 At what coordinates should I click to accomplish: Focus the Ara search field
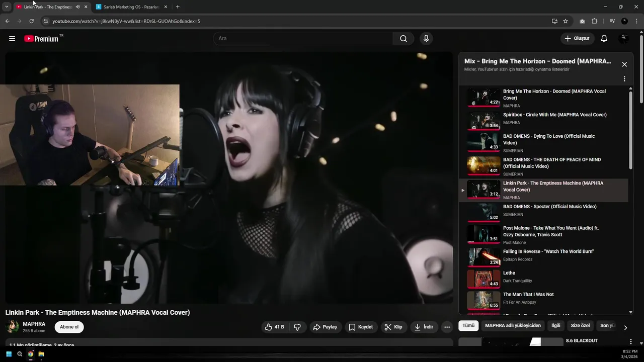click(303, 39)
